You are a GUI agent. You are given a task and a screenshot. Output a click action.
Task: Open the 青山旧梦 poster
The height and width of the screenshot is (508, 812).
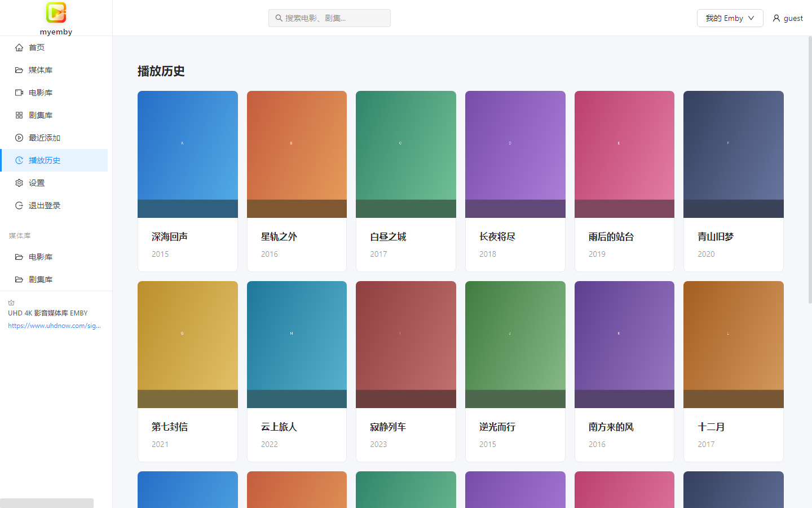pyautogui.click(x=734, y=154)
